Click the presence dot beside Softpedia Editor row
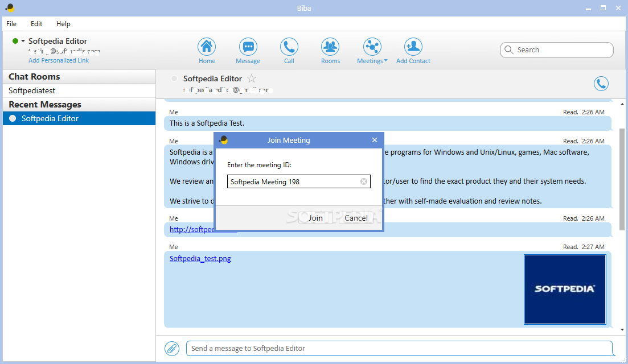Screen dimensions: 628x364 click(x=13, y=118)
